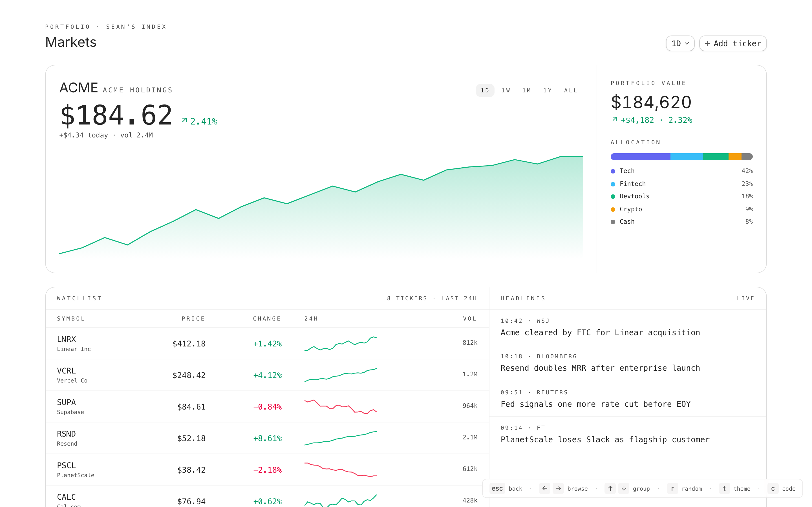Switch the chart to 1Y range
812x507 pixels.
click(x=547, y=90)
